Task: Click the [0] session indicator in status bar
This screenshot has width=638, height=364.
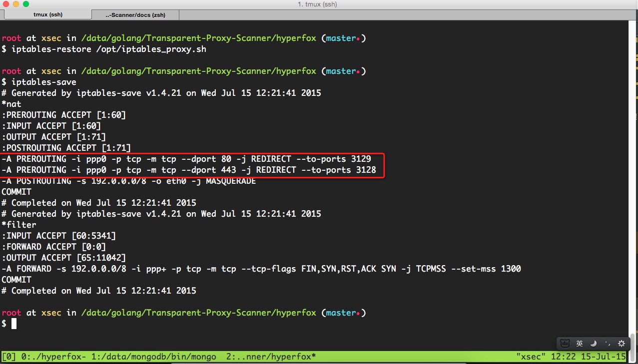Action: coord(9,357)
